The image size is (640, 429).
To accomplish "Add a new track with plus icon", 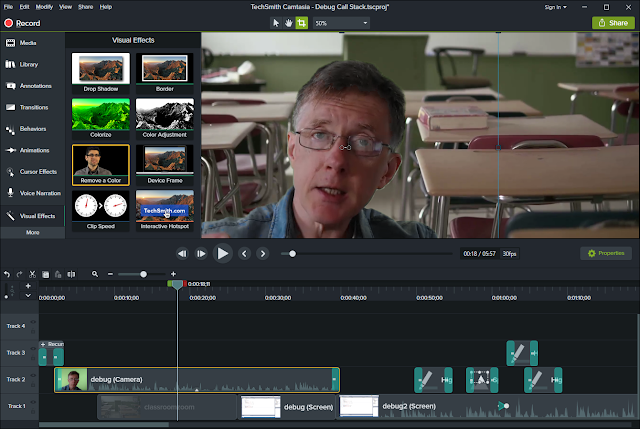I will coord(28,286).
